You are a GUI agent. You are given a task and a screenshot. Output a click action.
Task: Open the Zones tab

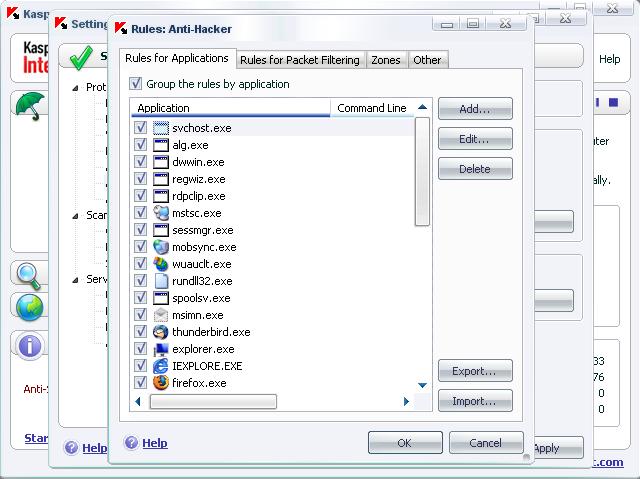tap(386, 60)
